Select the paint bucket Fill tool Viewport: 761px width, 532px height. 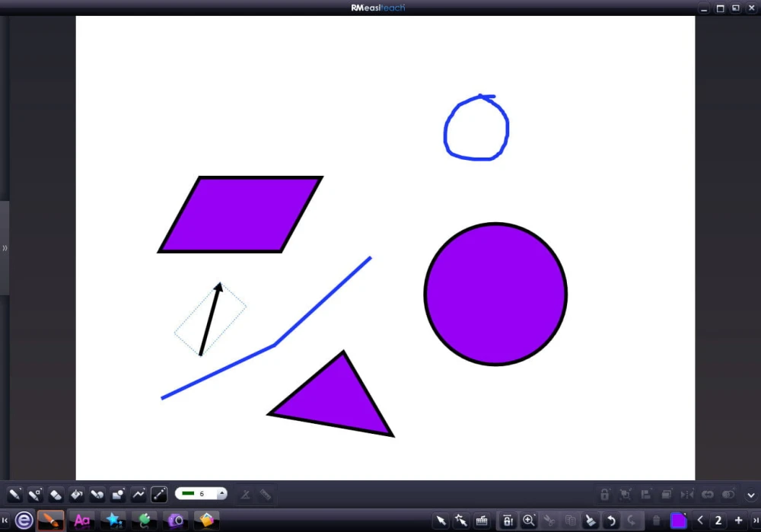coord(77,494)
